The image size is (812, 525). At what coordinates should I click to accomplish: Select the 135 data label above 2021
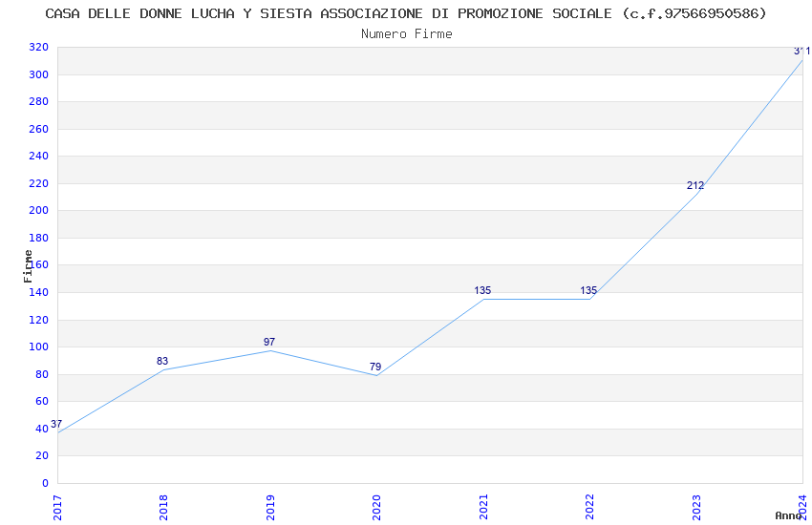[482, 290]
